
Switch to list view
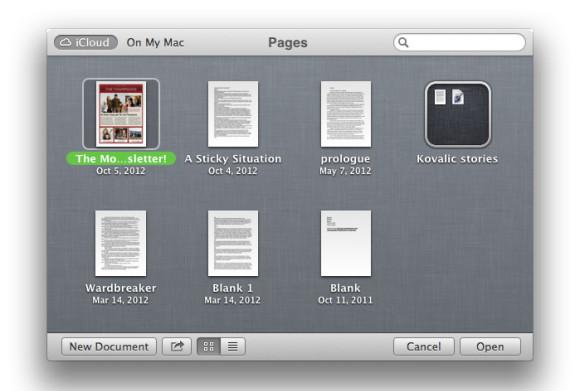click(x=233, y=347)
